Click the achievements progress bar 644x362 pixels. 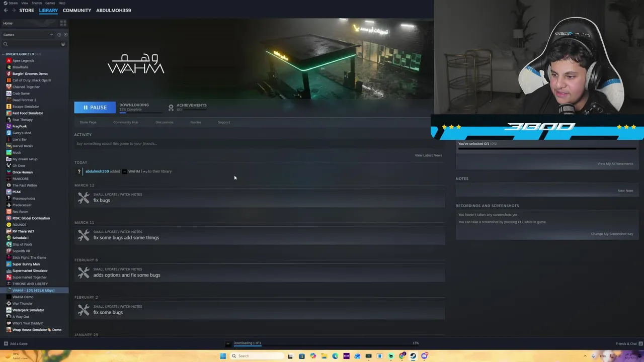(547, 148)
